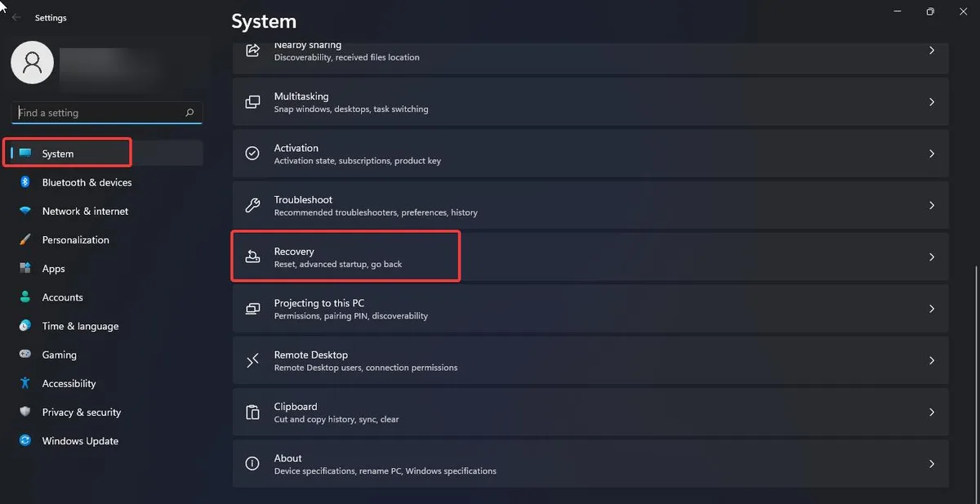
Task: Click the Accessibility figure icon
Action: click(25, 383)
